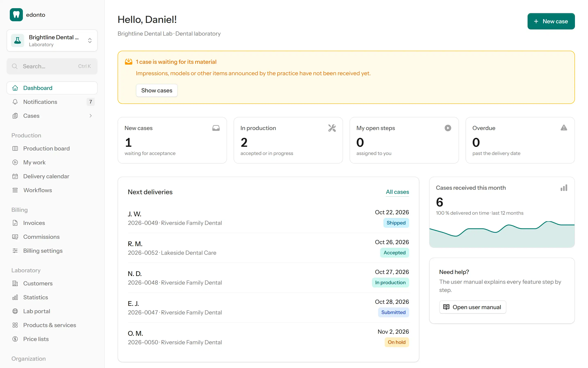Focus the Search input field

click(52, 66)
